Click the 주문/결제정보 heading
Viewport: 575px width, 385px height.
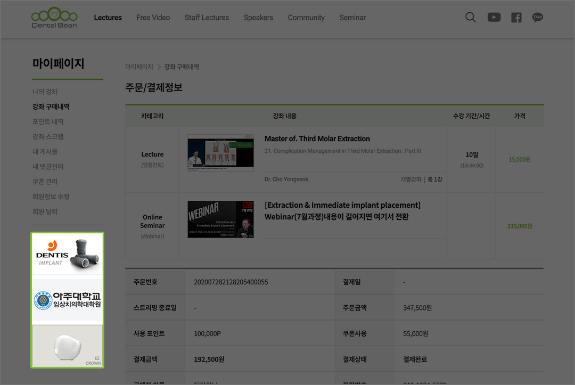click(x=154, y=87)
